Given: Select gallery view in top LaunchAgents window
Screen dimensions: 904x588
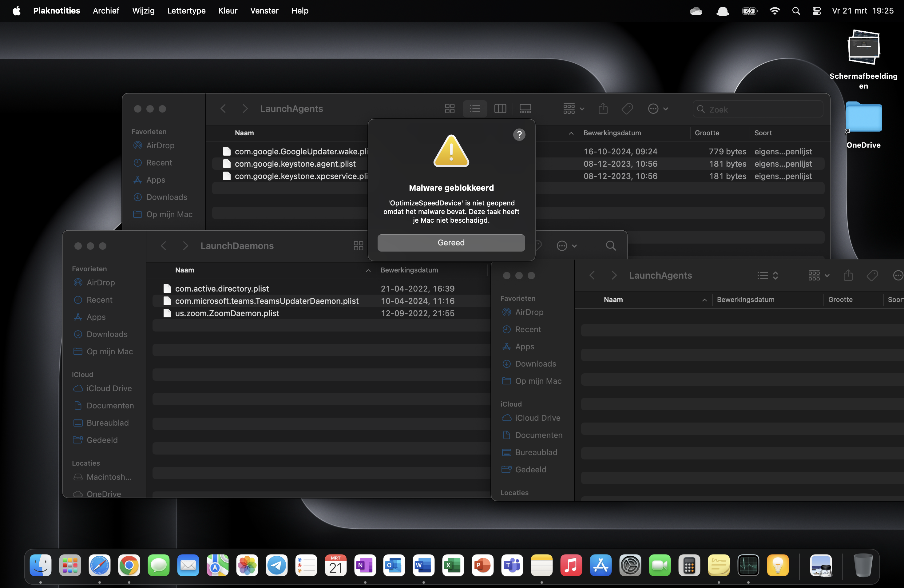Looking at the screenshot, I should click(x=525, y=109).
